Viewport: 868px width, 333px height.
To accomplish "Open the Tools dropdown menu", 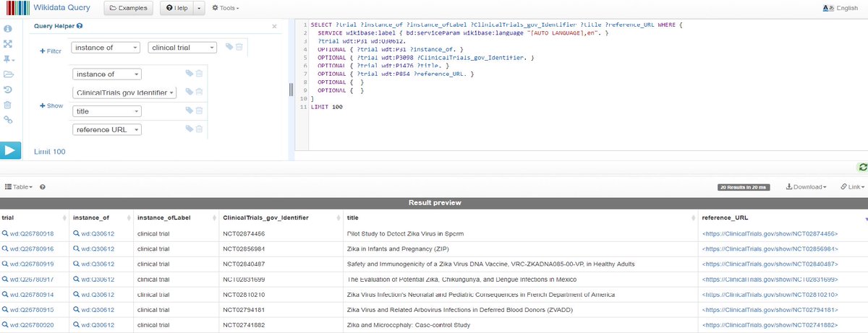I will click(225, 8).
